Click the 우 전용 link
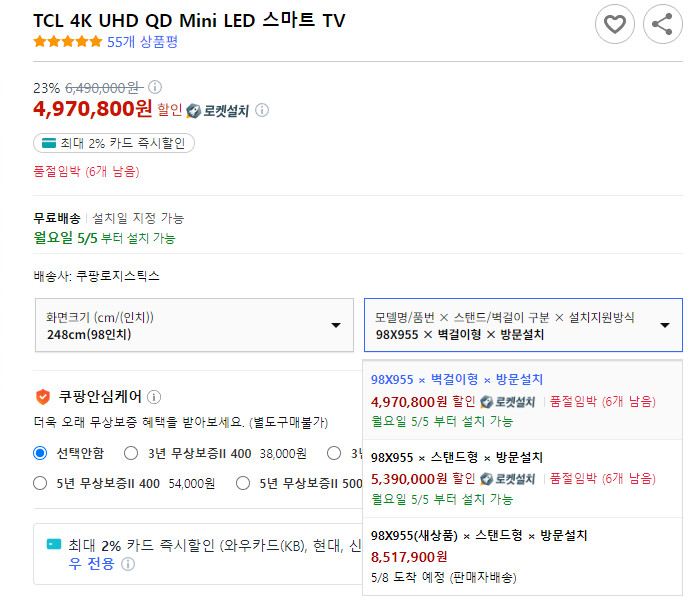The image size is (693, 606). click(x=91, y=564)
